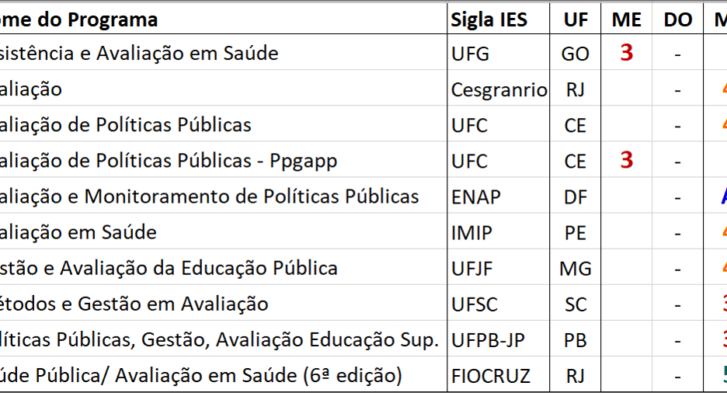Select the DF state cell
Viewport: 727px width, 393px height.
click(x=575, y=196)
